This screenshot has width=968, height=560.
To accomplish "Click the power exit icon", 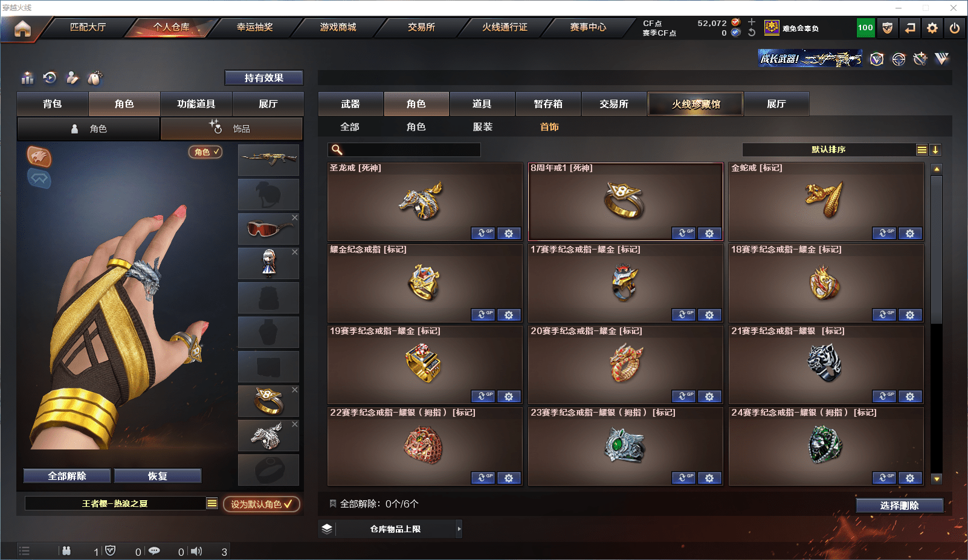I will click(x=955, y=28).
